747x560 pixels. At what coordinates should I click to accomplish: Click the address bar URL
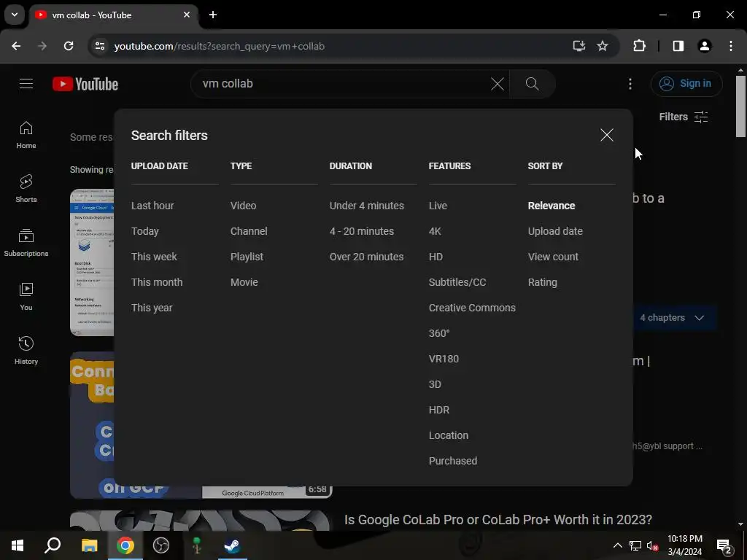click(219, 46)
